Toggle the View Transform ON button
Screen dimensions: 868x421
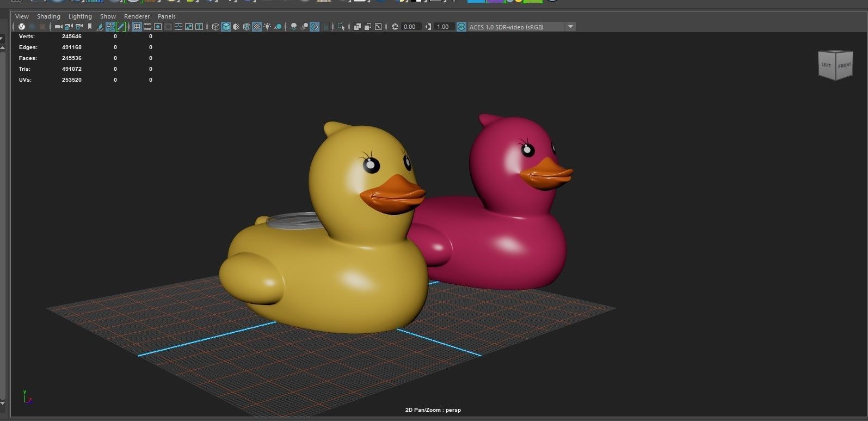point(461,27)
